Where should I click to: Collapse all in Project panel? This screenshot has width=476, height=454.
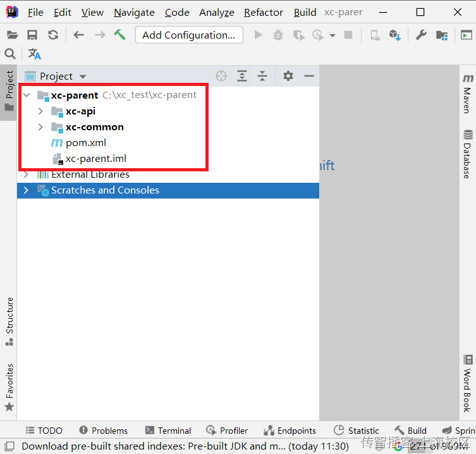[262, 76]
